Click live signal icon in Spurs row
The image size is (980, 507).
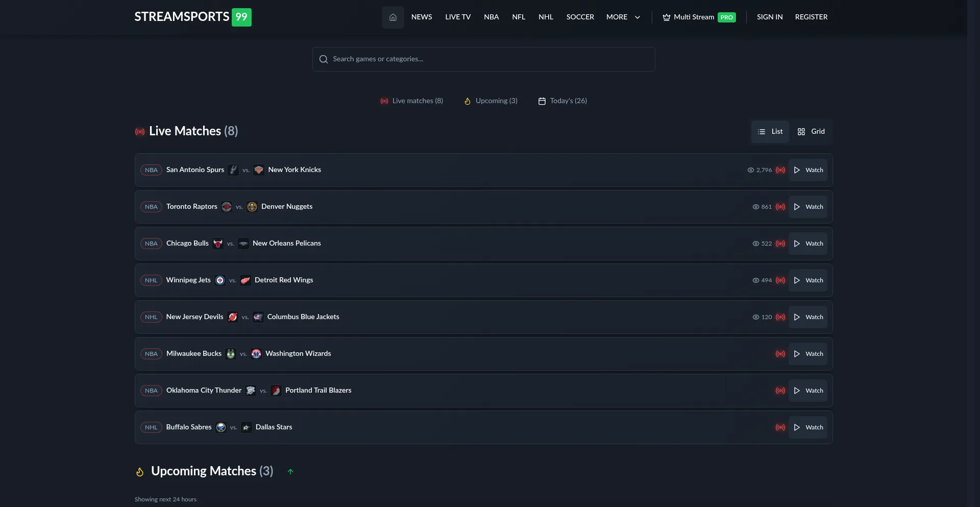coord(780,170)
